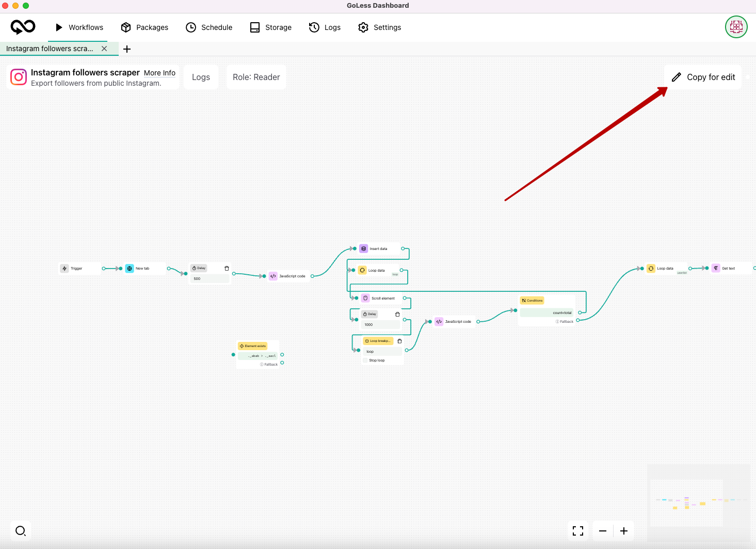Viewport: 756px width, 549px height.
Task: Click the Trigger node lightning icon
Action: [x=65, y=269]
